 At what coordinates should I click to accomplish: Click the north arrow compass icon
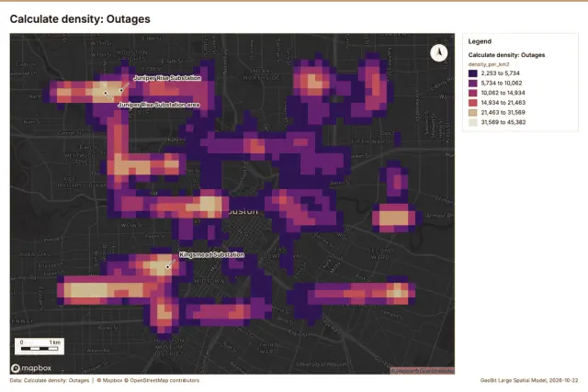click(x=439, y=53)
